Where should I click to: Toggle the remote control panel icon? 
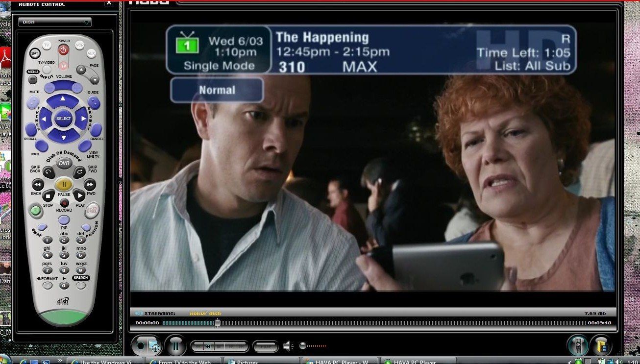pyautogui.click(x=578, y=345)
